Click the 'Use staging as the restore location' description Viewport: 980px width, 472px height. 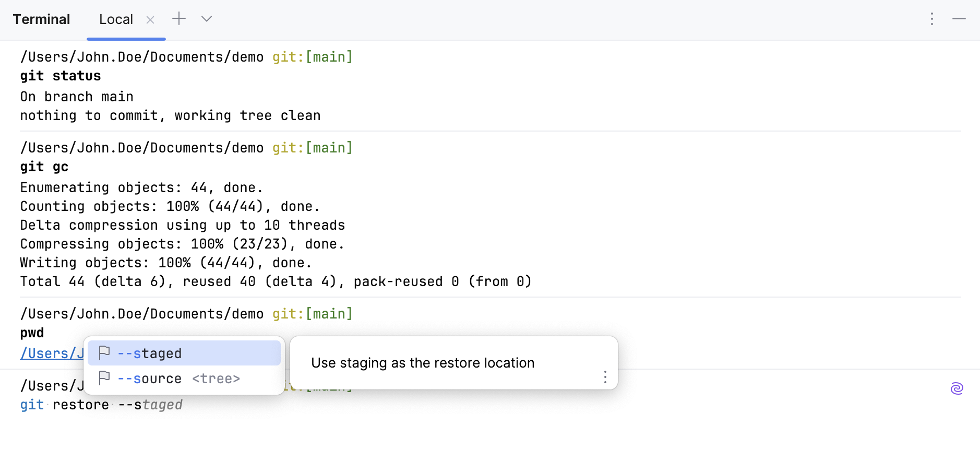[423, 363]
